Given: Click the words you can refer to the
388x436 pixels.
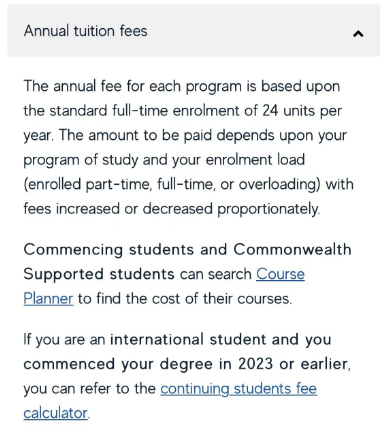Looking at the screenshot, I should click(90, 389).
